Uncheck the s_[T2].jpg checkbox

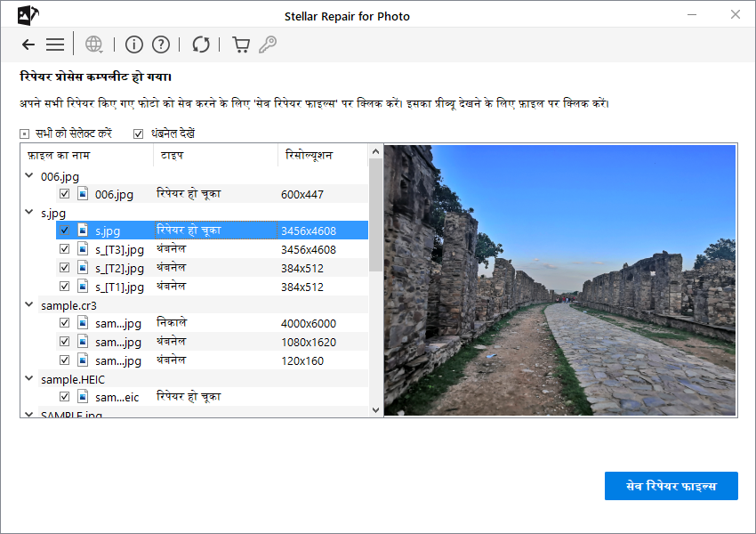tap(64, 267)
